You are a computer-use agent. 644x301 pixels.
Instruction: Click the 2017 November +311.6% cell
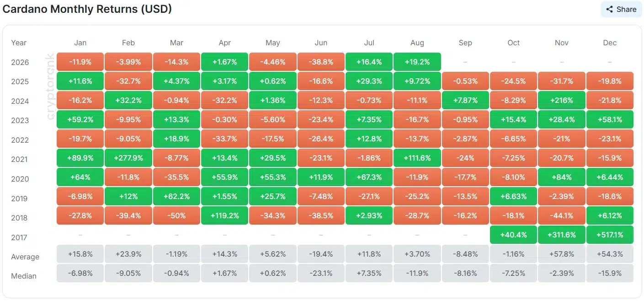tap(562, 235)
